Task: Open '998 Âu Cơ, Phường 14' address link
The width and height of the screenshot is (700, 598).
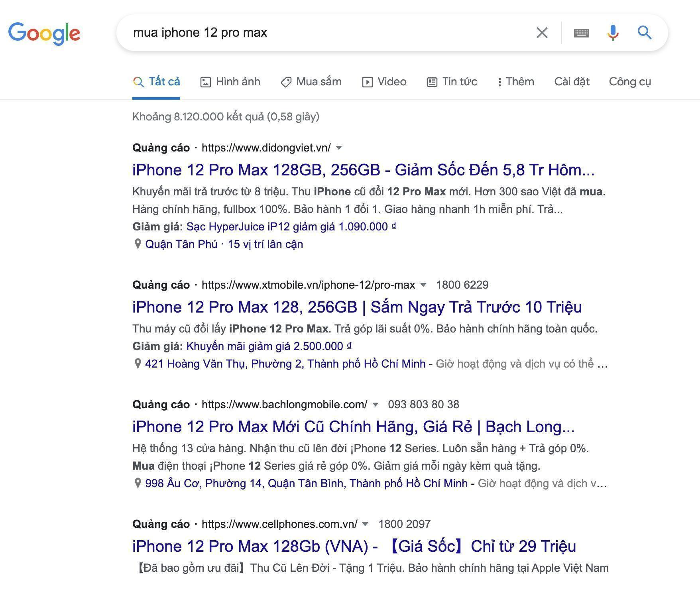Action: click(x=306, y=484)
